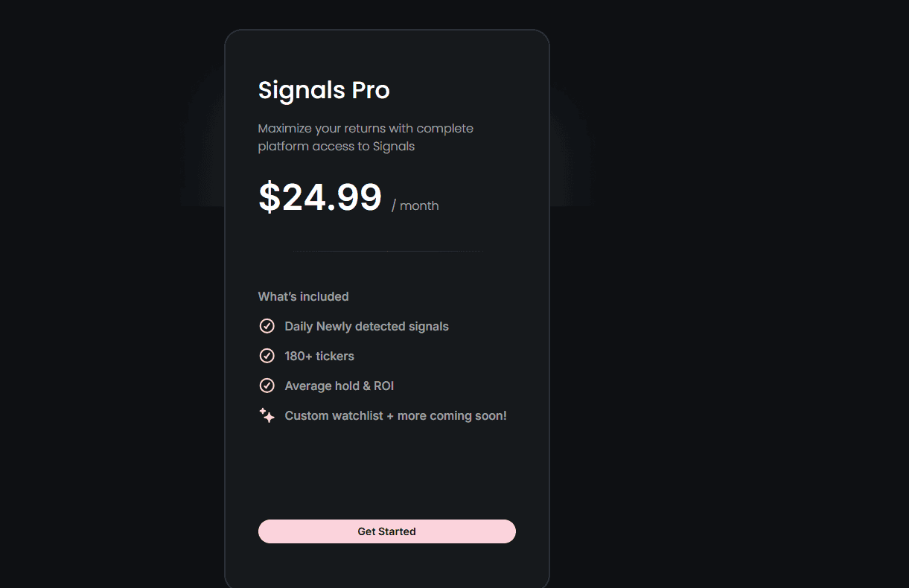Click the Signals Pro pricing card background
This screenshot has height=588, width=909.
point(386,469)
